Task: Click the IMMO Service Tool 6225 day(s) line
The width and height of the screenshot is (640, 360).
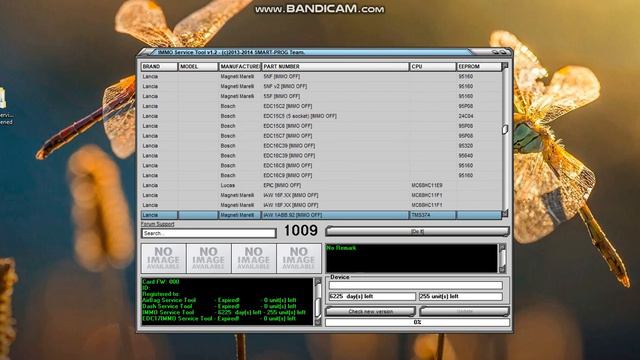Action: pos(224,312)
